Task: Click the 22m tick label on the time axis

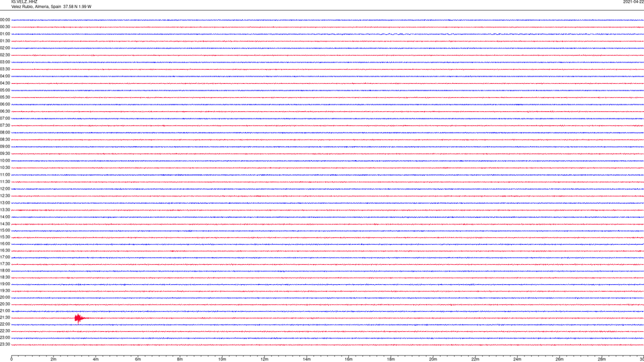Action: pyautogui.click(x=475, y=359)
